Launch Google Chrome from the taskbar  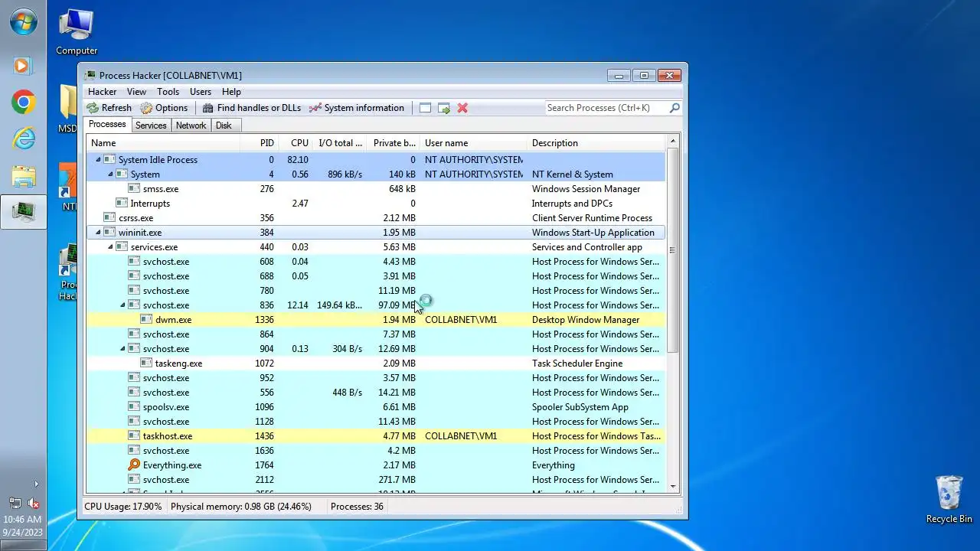point(23,102)
